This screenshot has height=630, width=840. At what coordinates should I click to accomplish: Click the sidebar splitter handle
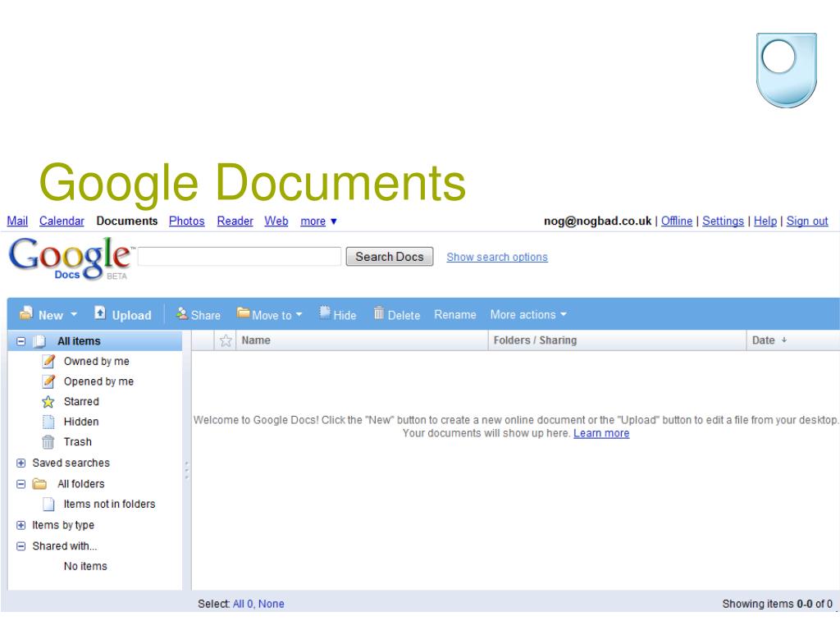186,470
